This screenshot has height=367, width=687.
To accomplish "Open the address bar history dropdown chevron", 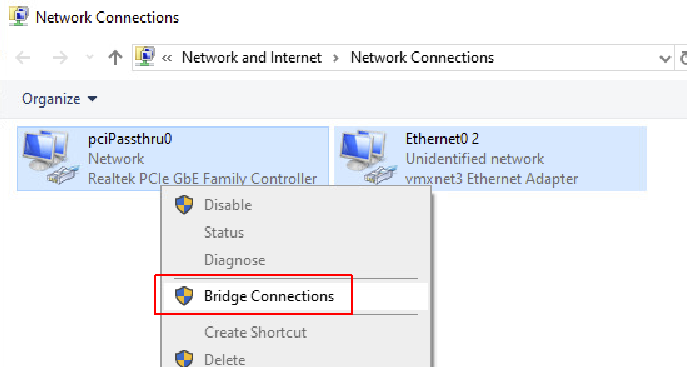I will pyautogui.click(x=665, y=58).
